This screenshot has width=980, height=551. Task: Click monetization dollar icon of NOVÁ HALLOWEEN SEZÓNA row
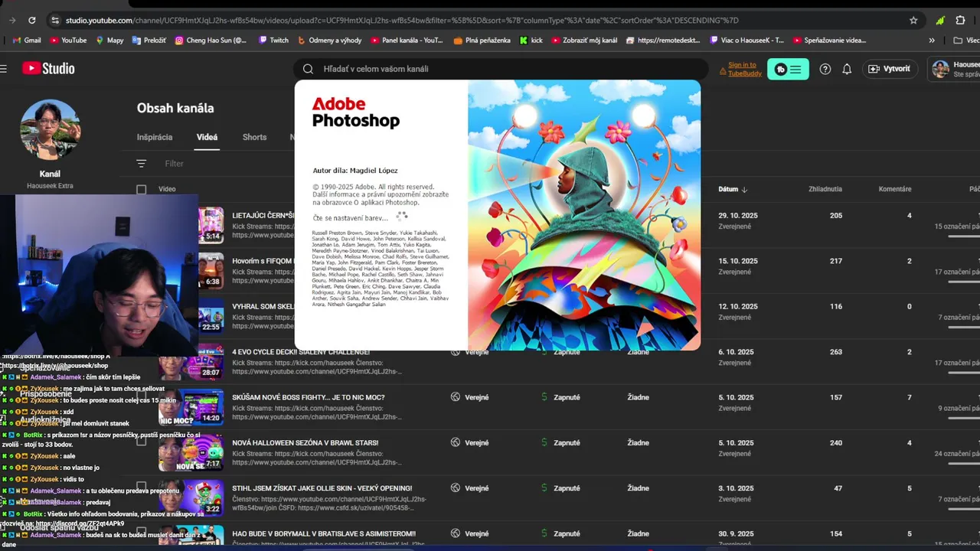[544, 442]
